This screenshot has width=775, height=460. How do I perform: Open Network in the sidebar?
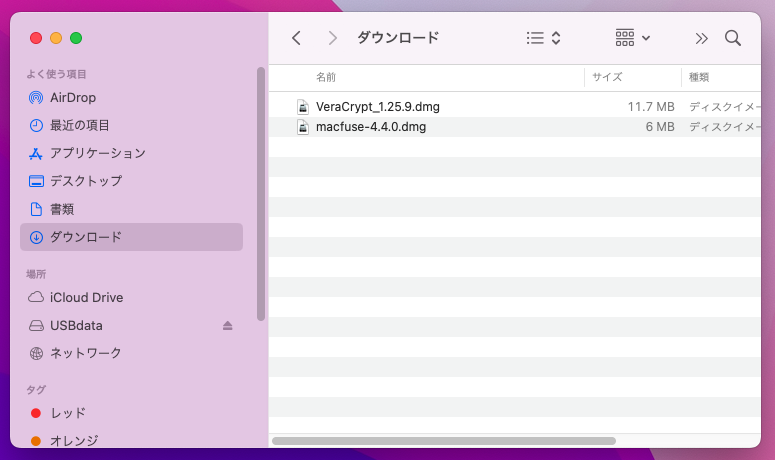[x=85, y=353]
